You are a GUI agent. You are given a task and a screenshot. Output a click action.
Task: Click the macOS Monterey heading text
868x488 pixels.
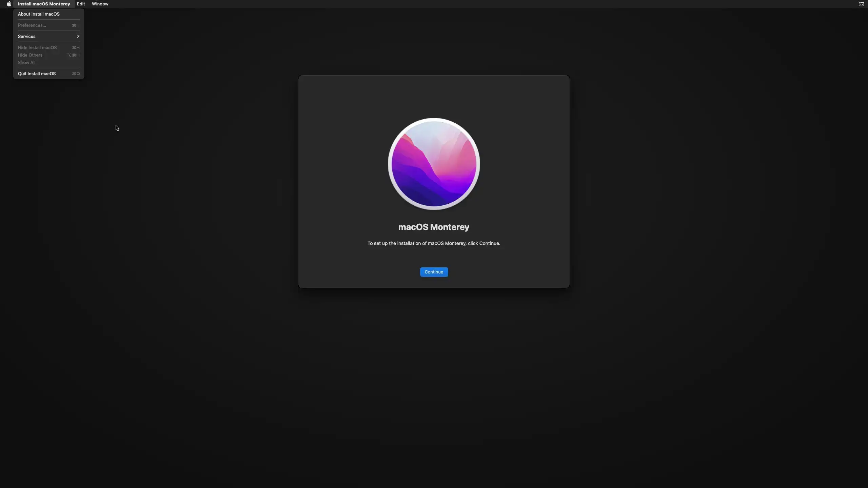[x=434, y=227]
